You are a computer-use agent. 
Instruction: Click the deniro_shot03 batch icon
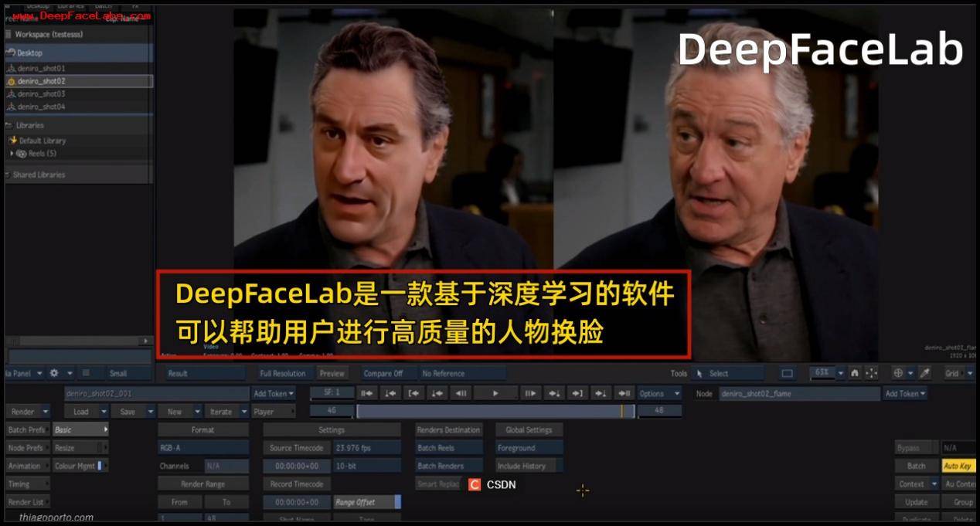click(11, 94)
